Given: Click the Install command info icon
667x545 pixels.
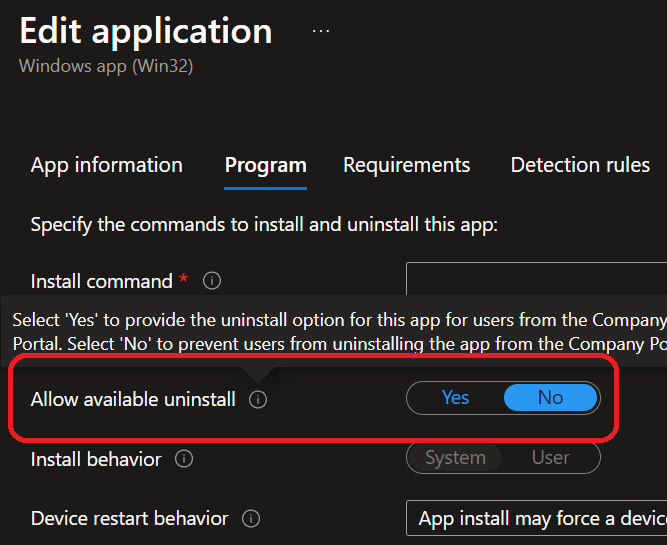Looking at the screenshot, I should click(x=212, y=281).
